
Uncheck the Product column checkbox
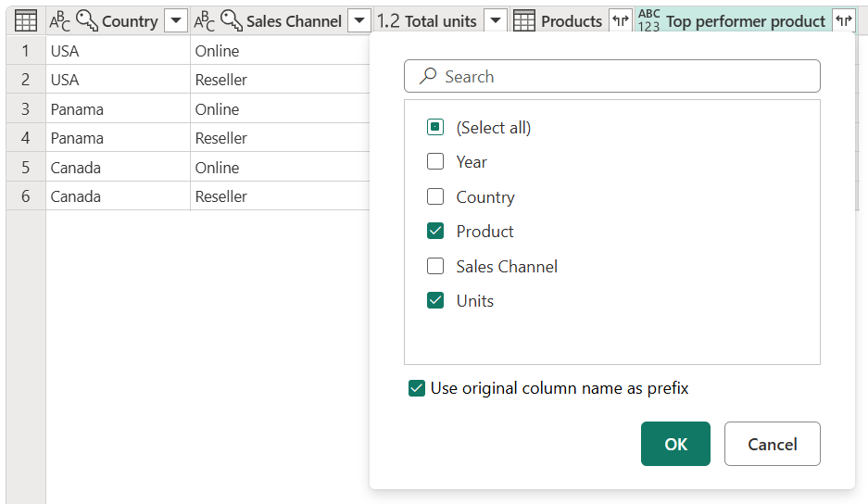pyautogui.click(x=435, y=232)
